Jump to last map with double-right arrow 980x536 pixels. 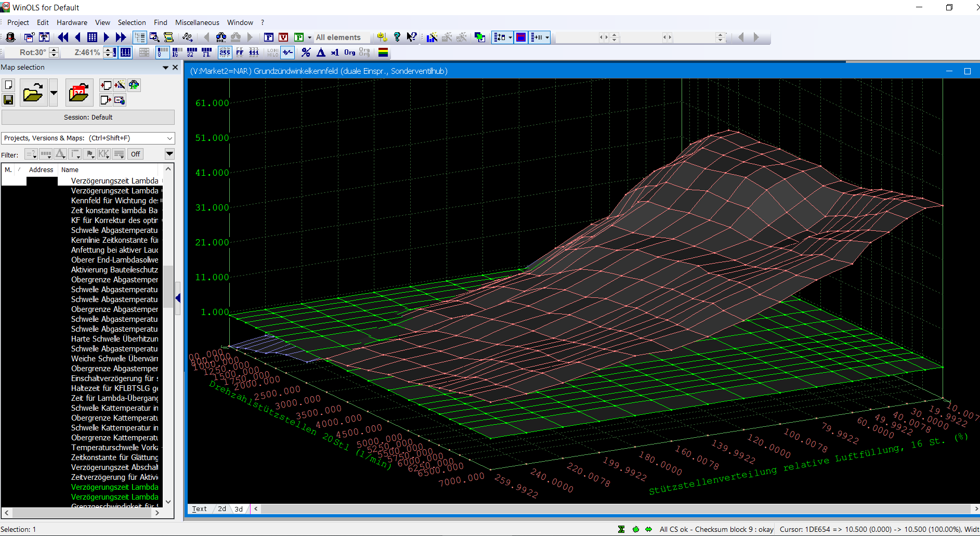(x=121, y=37)
